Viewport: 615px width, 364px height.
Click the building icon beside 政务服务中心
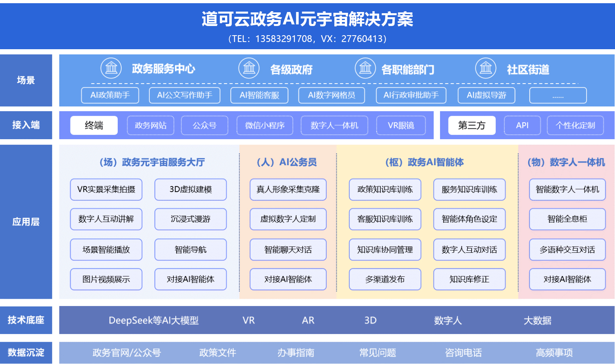[111, 68]
